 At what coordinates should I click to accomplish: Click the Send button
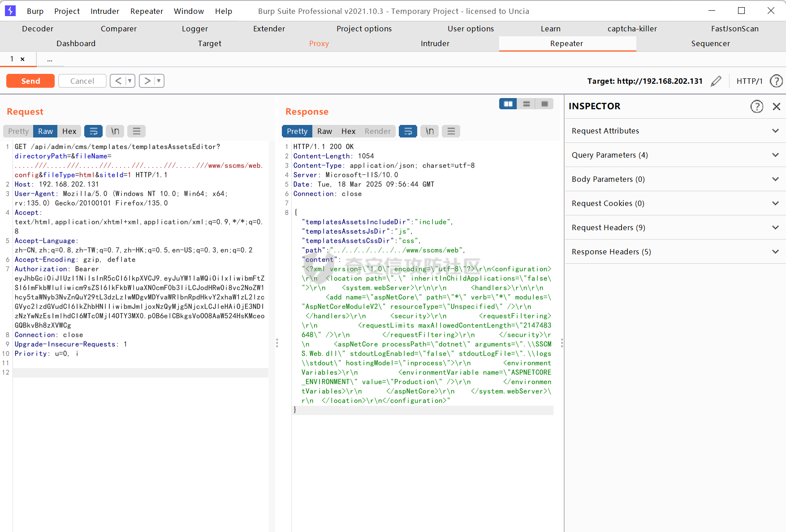point(30,81)
